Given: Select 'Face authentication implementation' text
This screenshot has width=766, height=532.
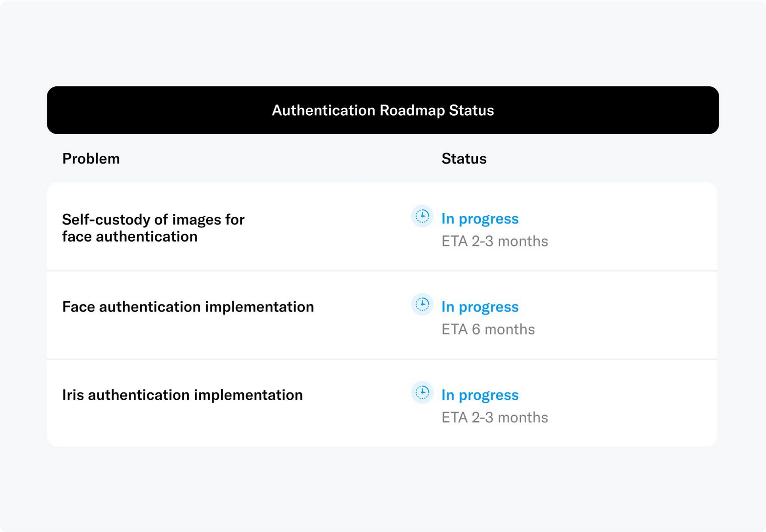Looking at the screenshot, I should pos(188,307).
